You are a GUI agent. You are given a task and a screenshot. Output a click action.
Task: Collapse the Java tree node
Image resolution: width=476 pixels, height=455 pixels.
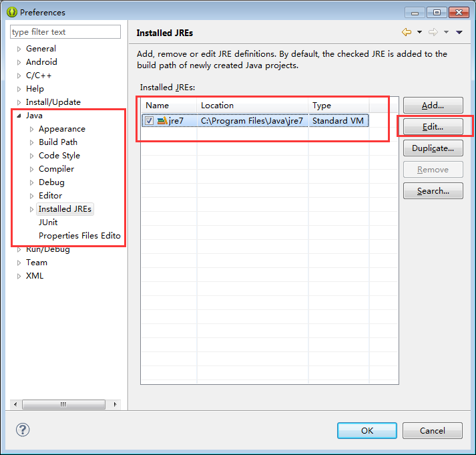[19, 116]
